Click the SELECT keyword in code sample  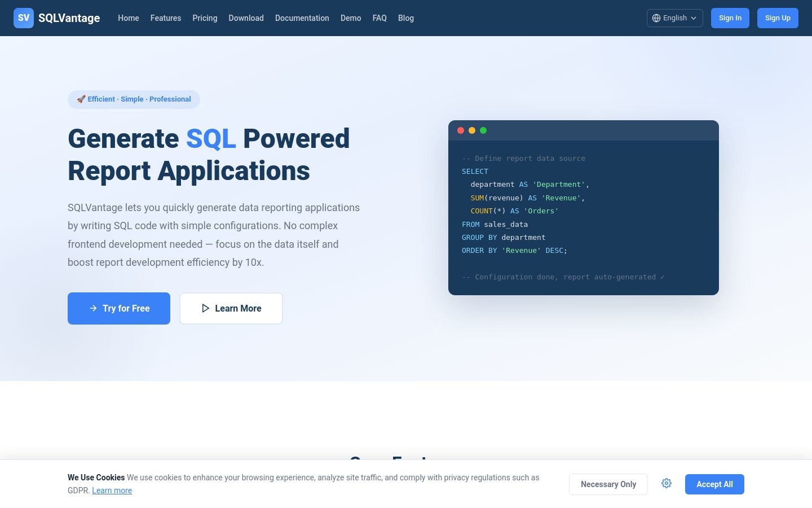click(475, 172)
